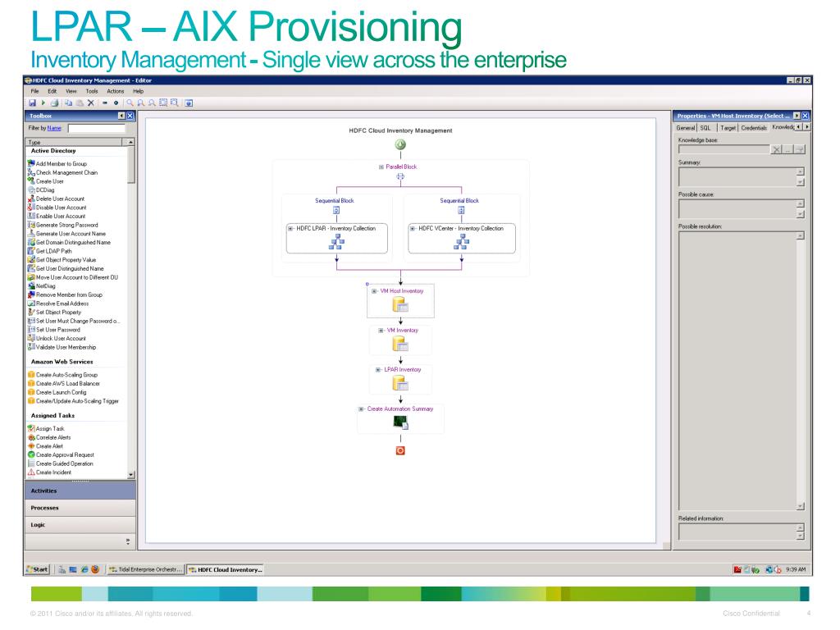Select Delete User Account activity
Screen dimensions: 840x630
[x=56, y=199]
